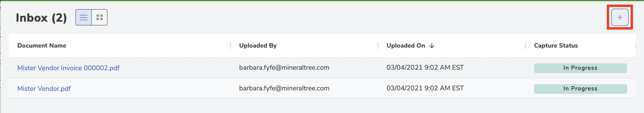Click the first row's In Progress badge
644x113 pixels.
[581, 68]
